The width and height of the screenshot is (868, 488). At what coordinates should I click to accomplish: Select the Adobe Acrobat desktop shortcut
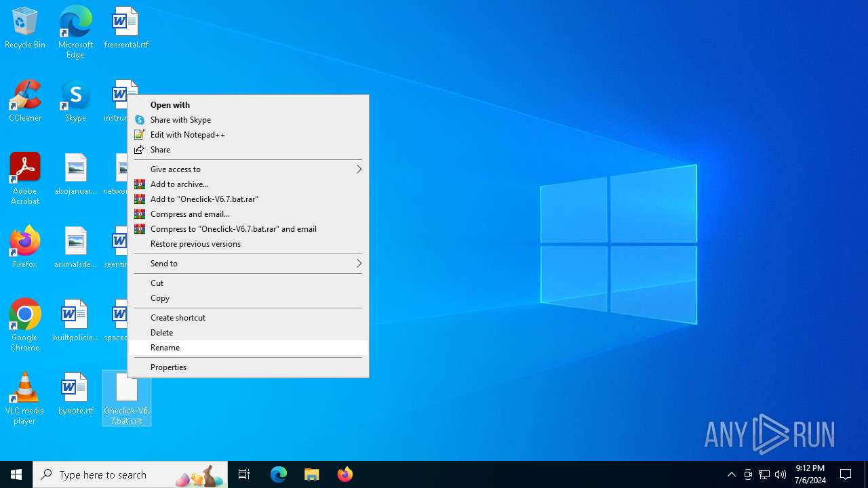tap(25, 179)
